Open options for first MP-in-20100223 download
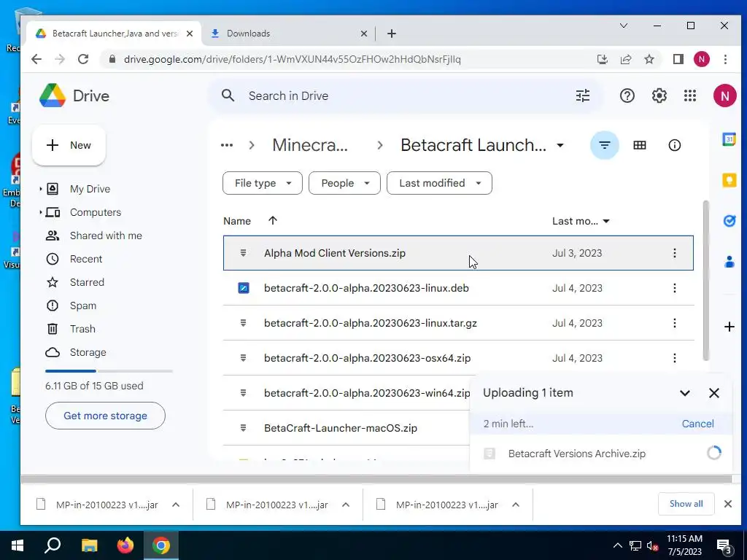 click(x=175, y=505)
